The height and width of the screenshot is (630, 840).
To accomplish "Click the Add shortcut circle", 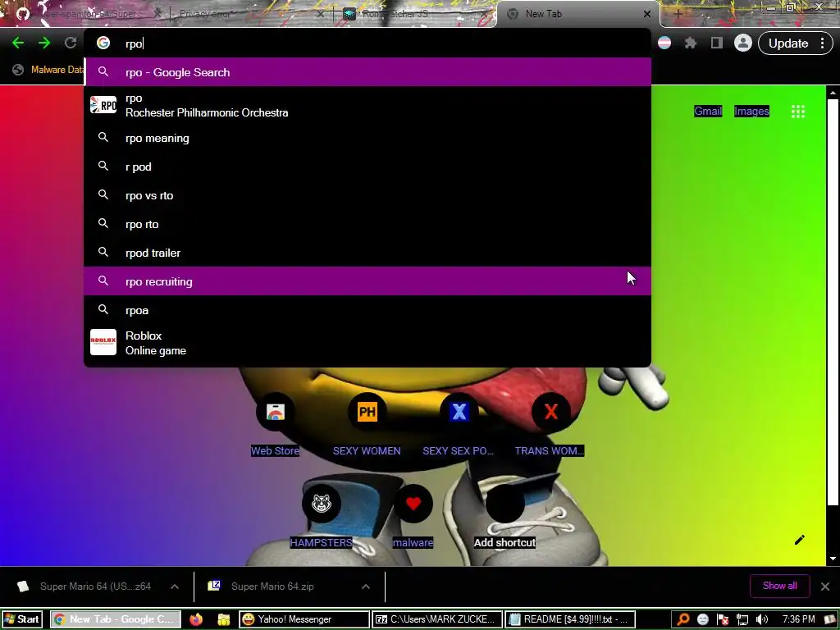I will pyautogui.click(x=504, y=504).
